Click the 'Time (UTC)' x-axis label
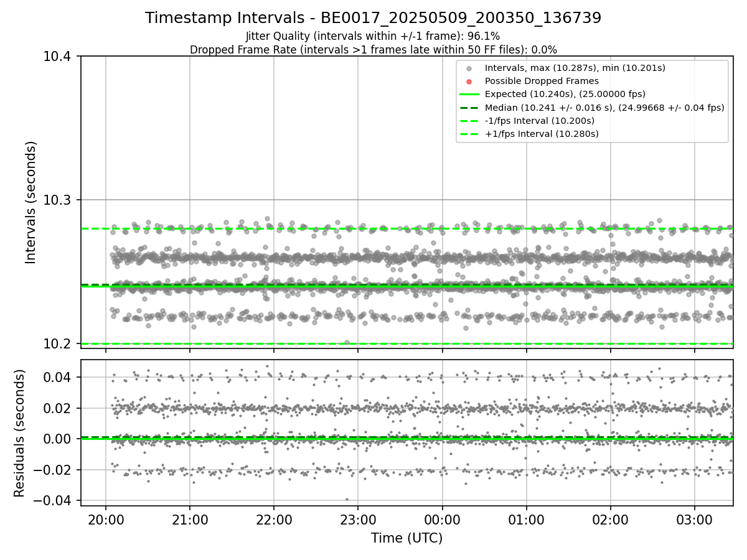Screen dimensions: 747x560 406,538
